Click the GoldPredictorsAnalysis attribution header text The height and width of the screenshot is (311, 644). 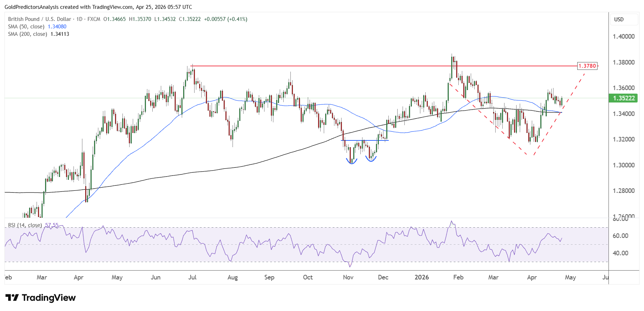click(x=98, y=7)
